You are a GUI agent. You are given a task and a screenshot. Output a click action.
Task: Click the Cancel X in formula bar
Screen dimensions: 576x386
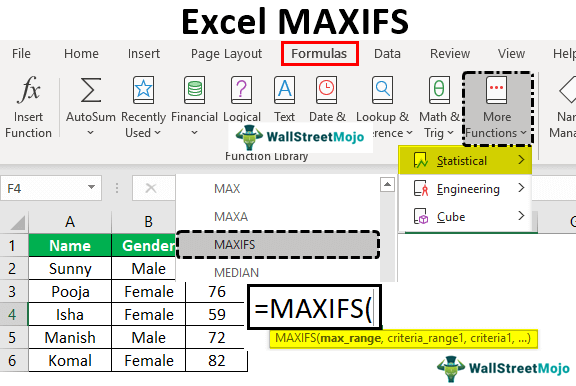[x=151, y=188]
